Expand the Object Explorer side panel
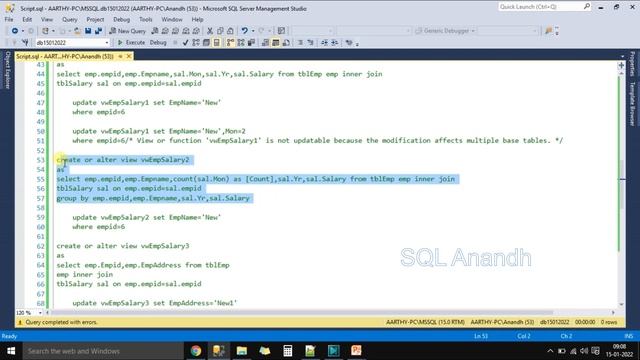The width and height of the screenshot is (640, 360). tap(7, 69)
